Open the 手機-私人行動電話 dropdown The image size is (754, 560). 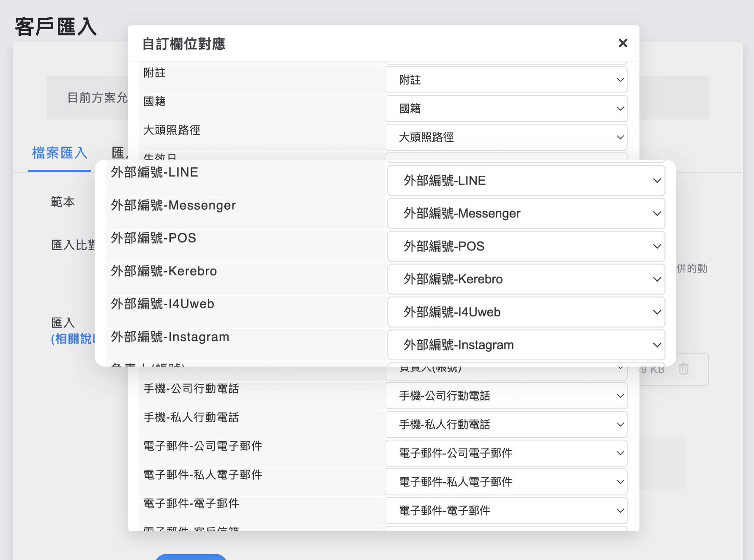(x=505, y=424)
